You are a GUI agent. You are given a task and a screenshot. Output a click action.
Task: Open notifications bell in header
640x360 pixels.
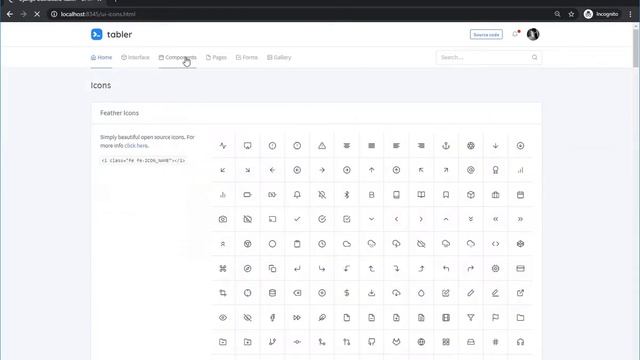tap(515, 34)
